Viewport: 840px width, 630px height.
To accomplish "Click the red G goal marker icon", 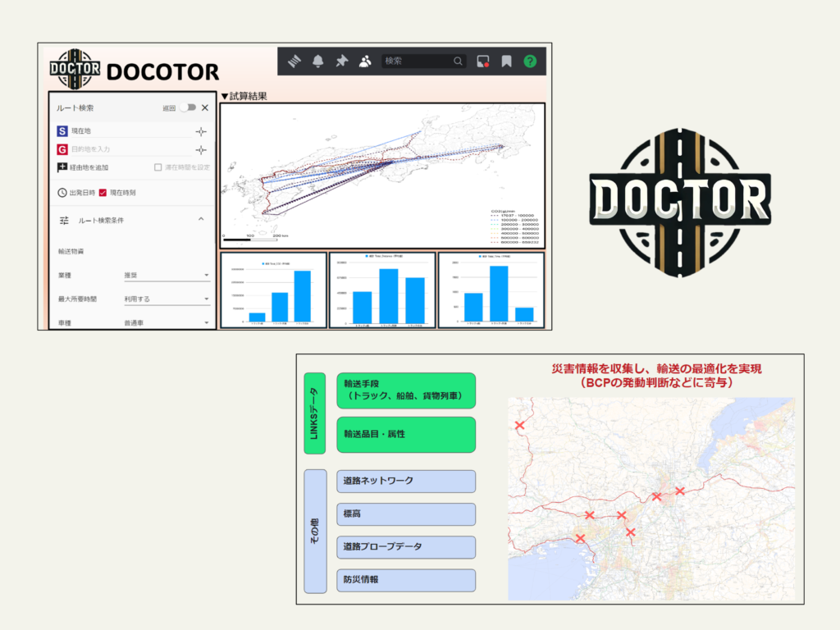I will (62, 149).
